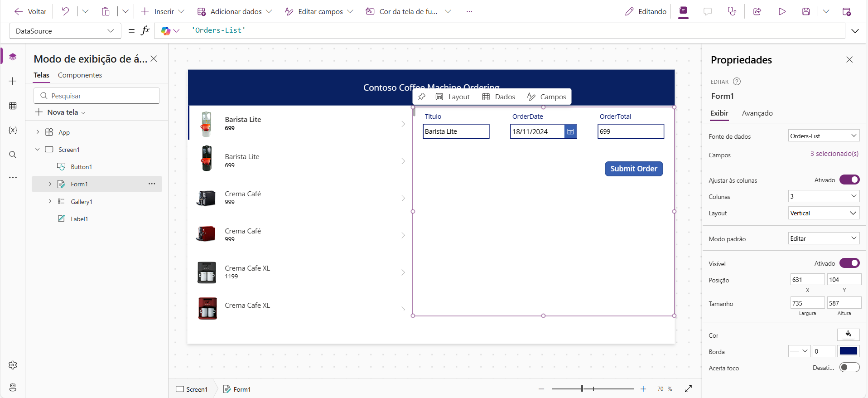The image size is (868, 398).
Task: Select Label1 in the tree
Action: (x=79, y=219)
